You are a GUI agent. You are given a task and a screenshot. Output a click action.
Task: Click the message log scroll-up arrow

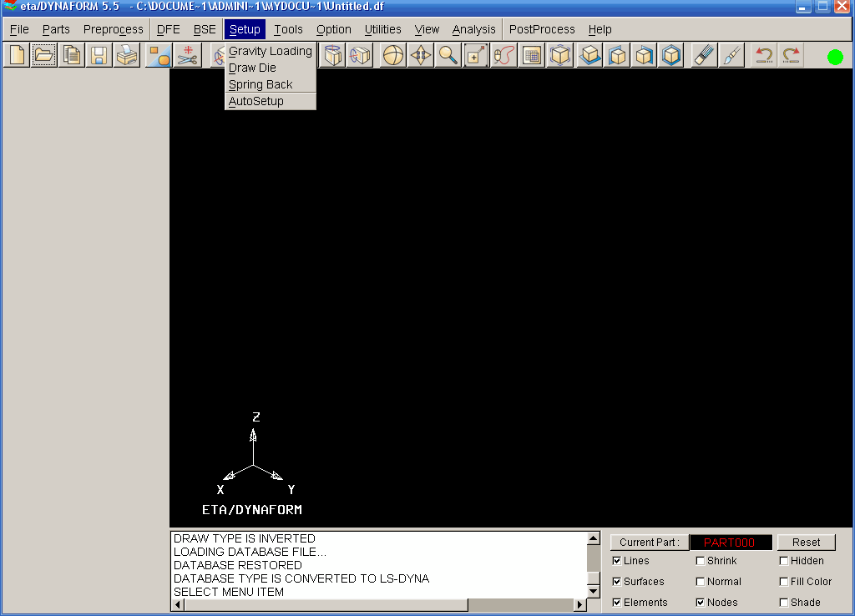[594, 538]
